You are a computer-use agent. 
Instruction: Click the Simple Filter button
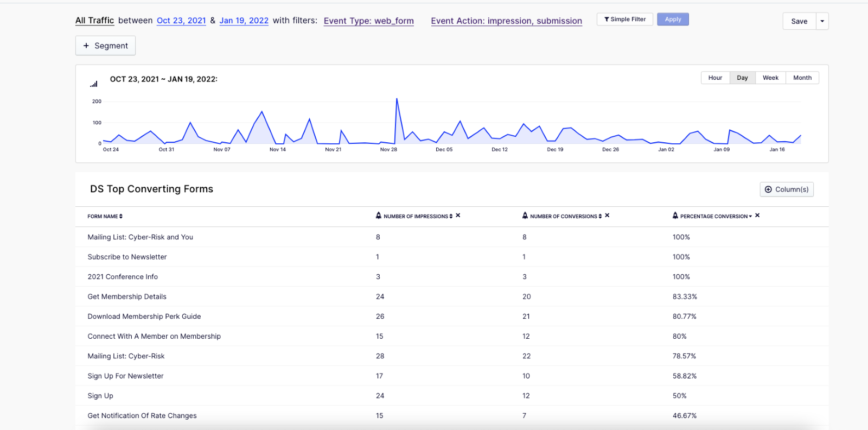(x=625, y=19)
